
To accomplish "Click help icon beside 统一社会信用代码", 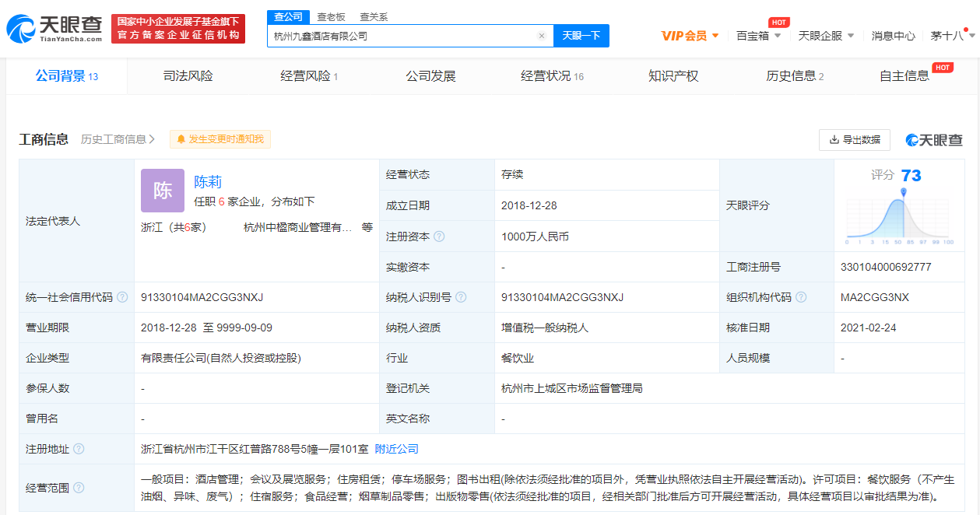I will coord(122,297).
